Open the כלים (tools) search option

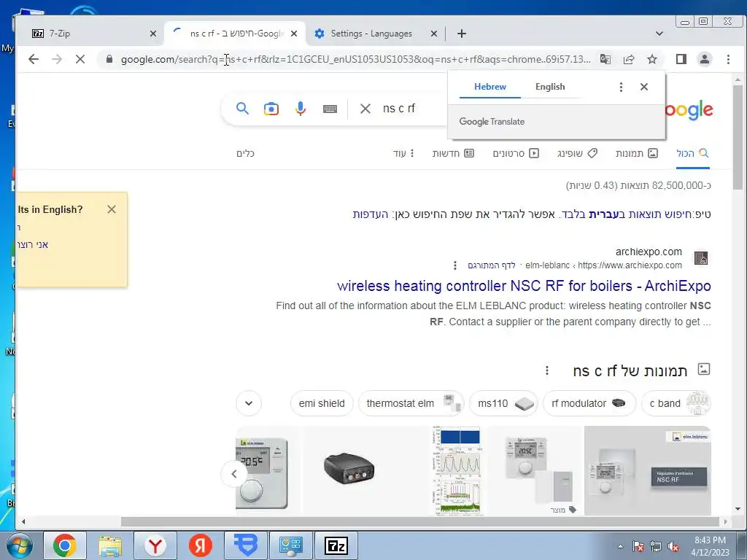[x=245, y=153]
